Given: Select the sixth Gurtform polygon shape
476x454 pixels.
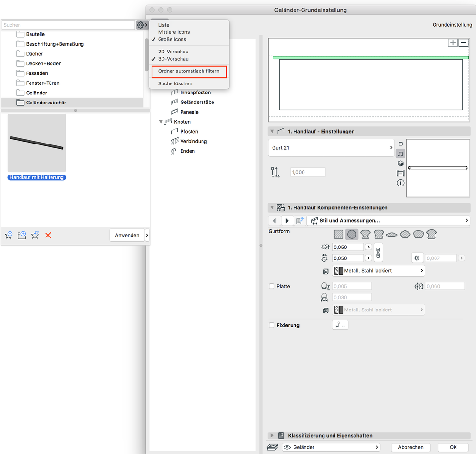Looking at the screenshot, I should (x=405, y=234).
